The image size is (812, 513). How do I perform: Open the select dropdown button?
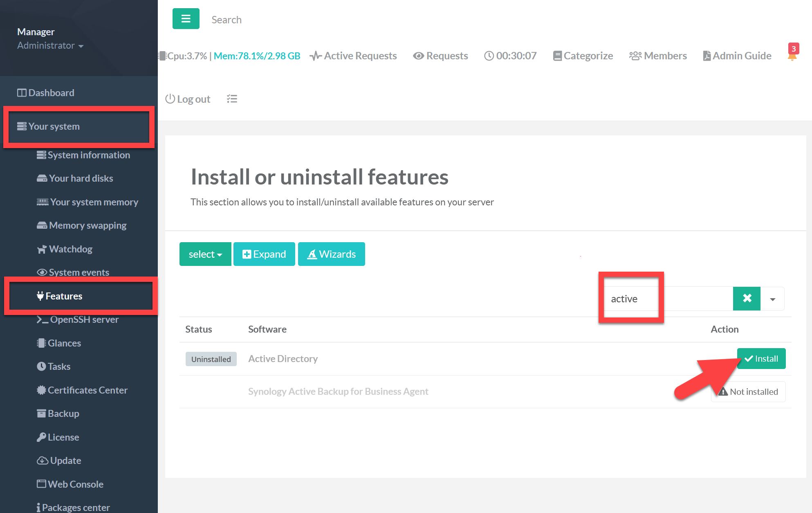[x=205, y=254]
